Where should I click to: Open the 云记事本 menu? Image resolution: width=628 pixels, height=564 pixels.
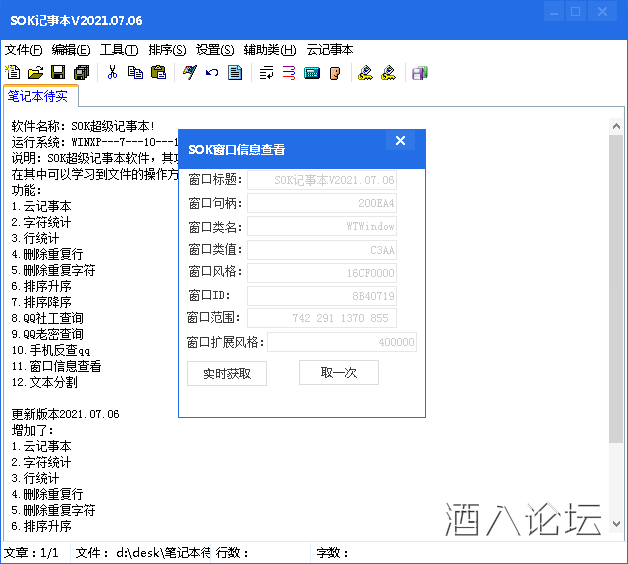click(x=330, y=50)
